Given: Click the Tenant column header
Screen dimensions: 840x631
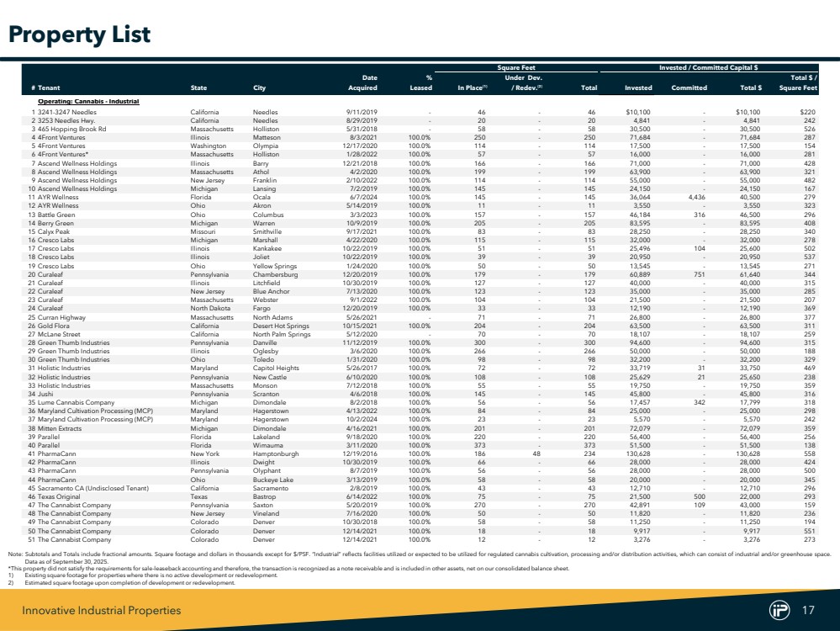Looking at the screenshot, I should click(48, 87).
